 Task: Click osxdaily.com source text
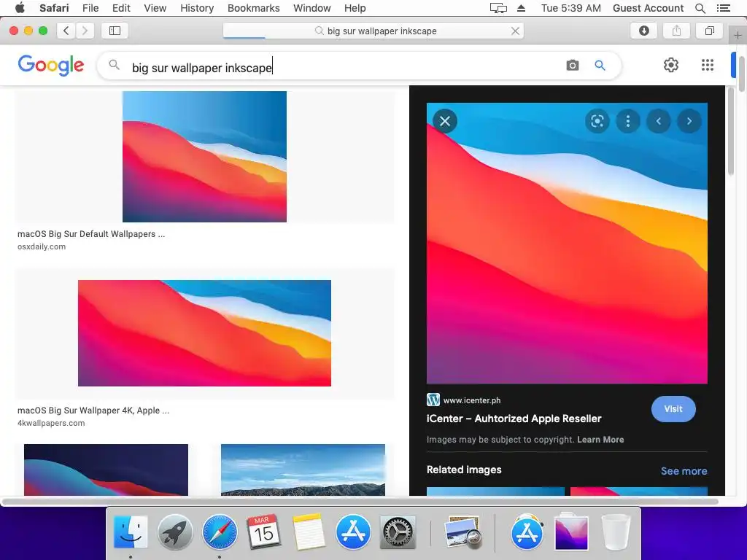42,246
